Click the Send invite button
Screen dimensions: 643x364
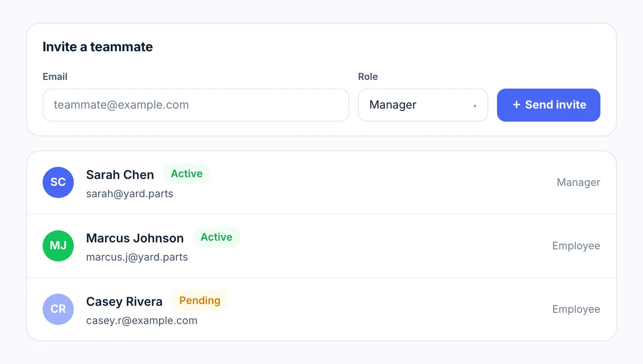click(548, 105)
